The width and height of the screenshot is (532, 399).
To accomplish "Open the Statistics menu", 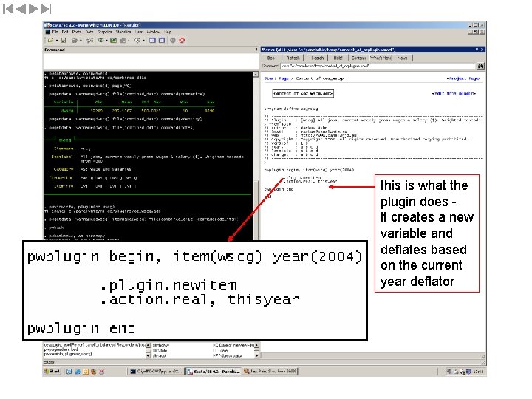I will point(123,32).
